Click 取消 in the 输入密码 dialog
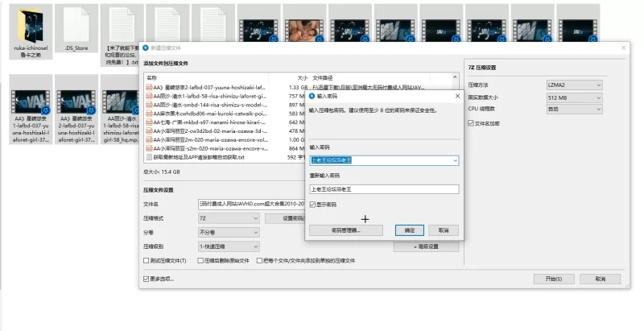Viewport: 644px width, 331px height. (x=444, y=230)
